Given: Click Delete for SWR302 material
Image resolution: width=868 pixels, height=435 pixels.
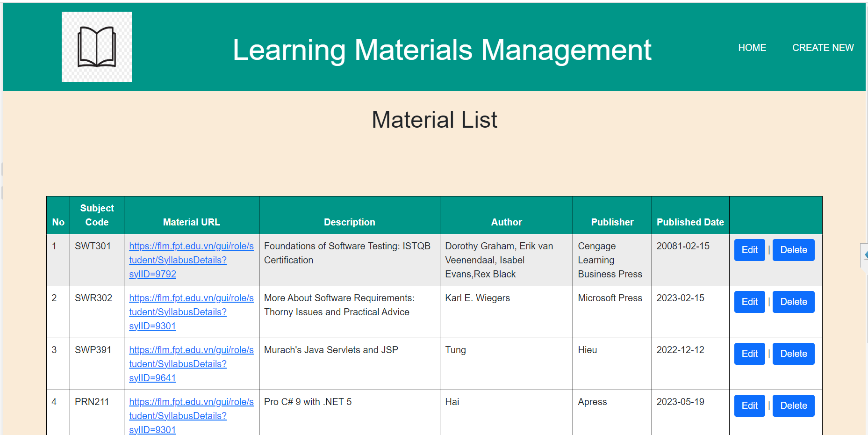Looking at the screenshot, I should (793, 302).
